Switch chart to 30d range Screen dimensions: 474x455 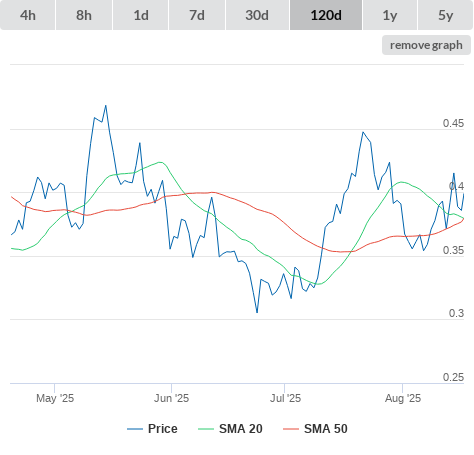(257, 15)
